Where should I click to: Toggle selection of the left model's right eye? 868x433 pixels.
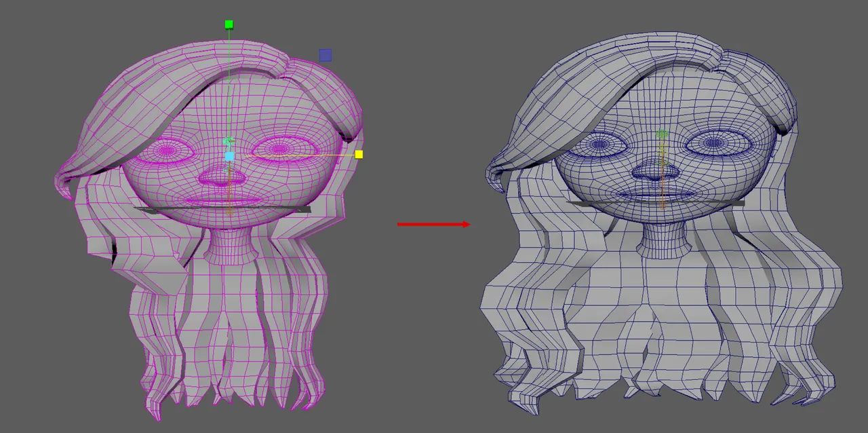click(279, 147)
